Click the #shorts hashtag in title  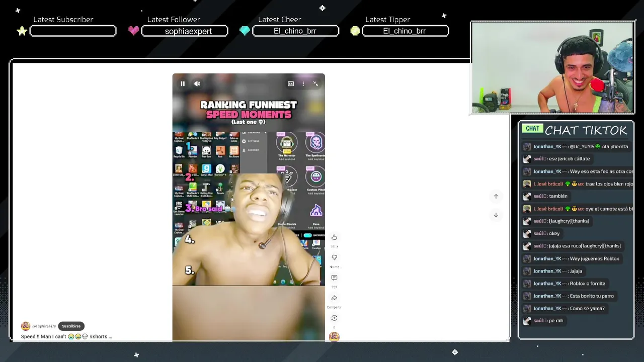[x=98, y=336]
